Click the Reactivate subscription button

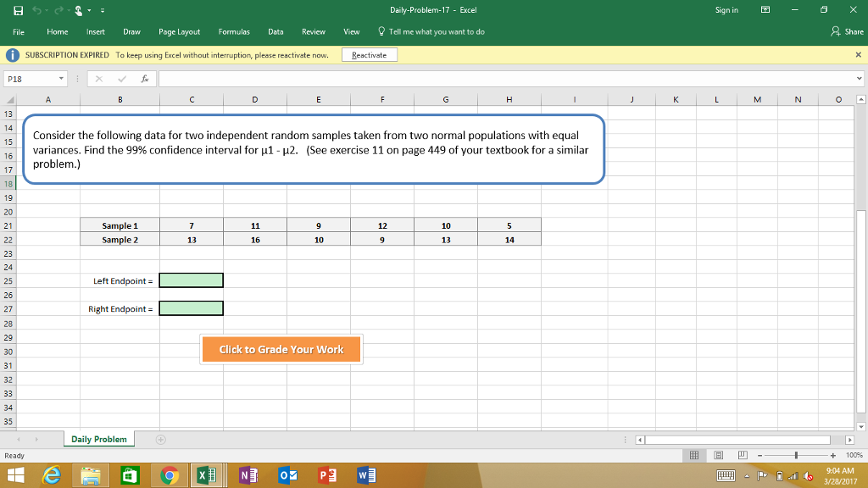click(x=369, y=53)
